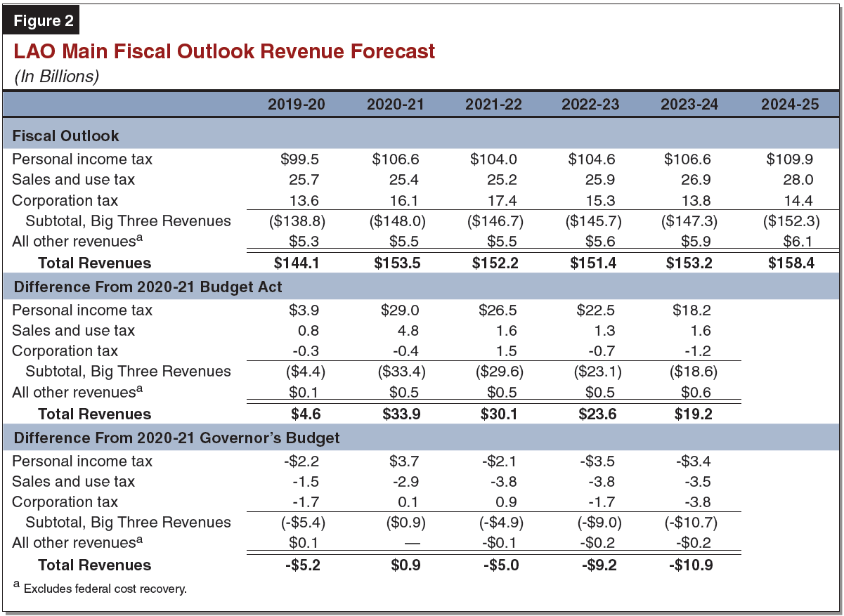Screen dimensions: 844x616
Task: Select the 2024-25 column header
Action: pos(790,105)
